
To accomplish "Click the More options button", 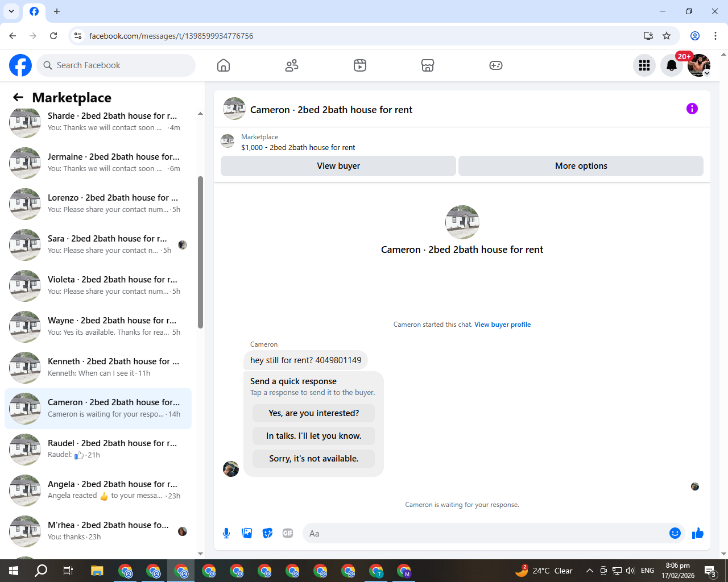I will [581, 166].
